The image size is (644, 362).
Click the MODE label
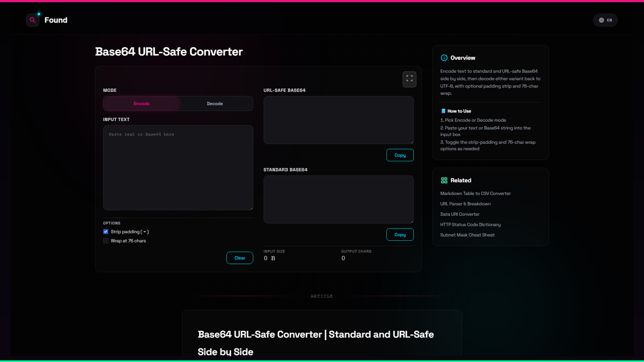pos(110,91)
